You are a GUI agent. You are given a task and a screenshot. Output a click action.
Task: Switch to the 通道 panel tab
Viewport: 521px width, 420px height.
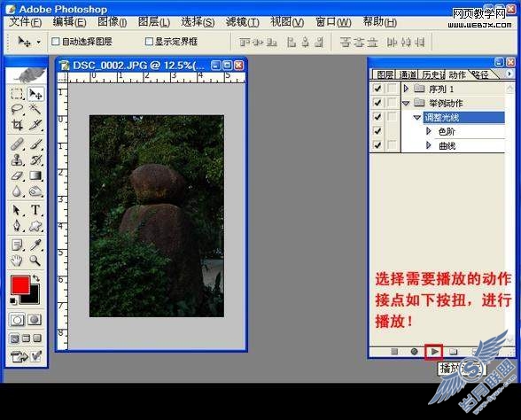pyautogui.click(x=408, y=74)
